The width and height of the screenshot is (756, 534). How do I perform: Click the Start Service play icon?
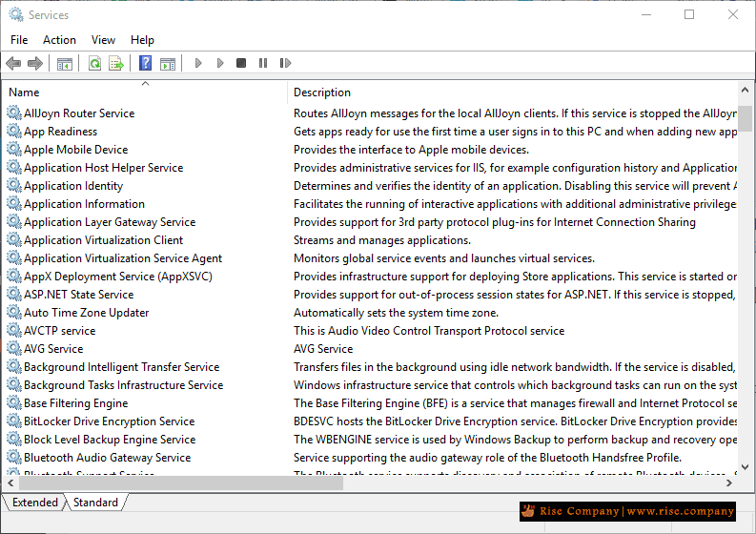[x=197, y=63]
